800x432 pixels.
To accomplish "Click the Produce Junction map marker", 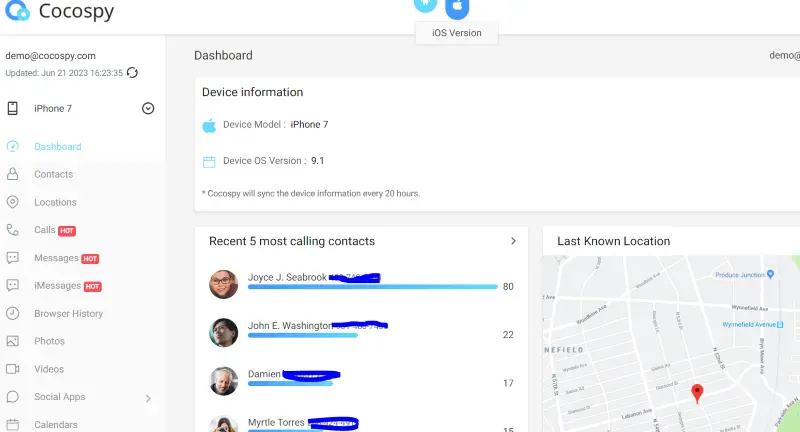I will pos(770,274).
